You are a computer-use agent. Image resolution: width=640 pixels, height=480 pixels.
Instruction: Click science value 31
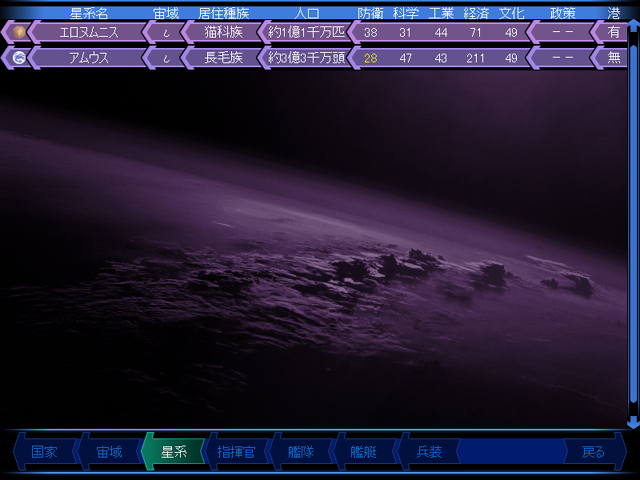click(x=405, y=32)
